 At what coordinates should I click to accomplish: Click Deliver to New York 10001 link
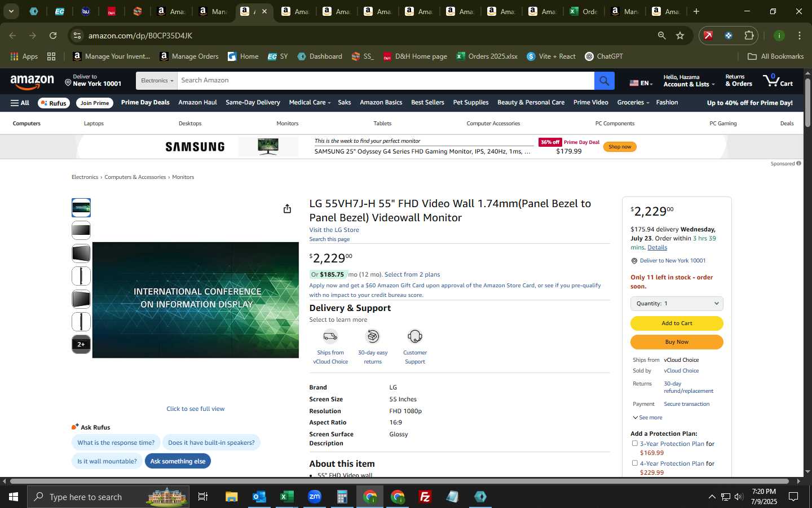(x=673, y=261)
